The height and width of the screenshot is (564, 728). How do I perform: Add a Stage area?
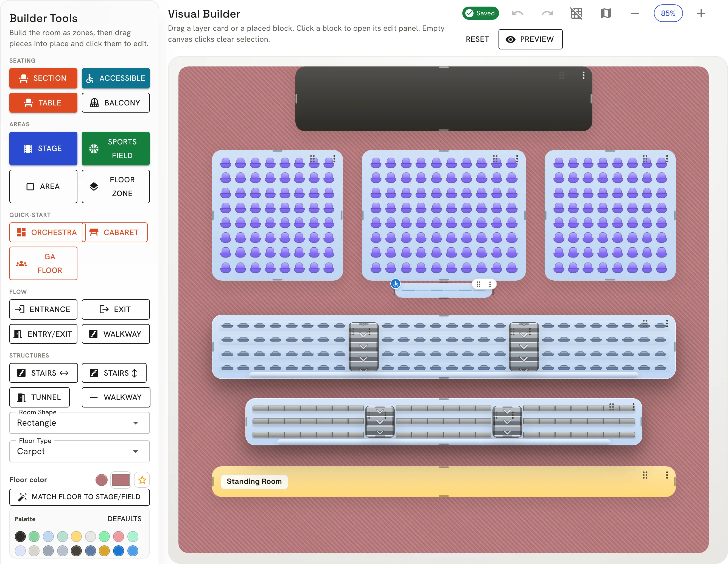click(43, 149)
